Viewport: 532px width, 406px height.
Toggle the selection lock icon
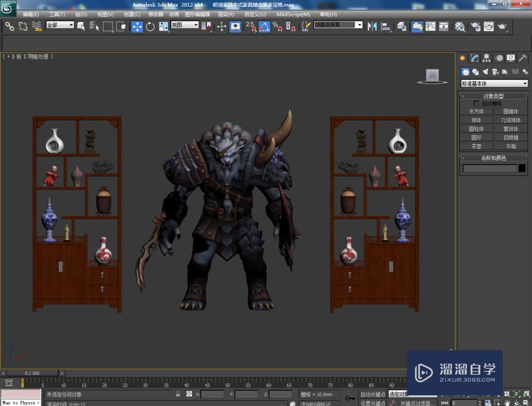(x=178, y=394)
